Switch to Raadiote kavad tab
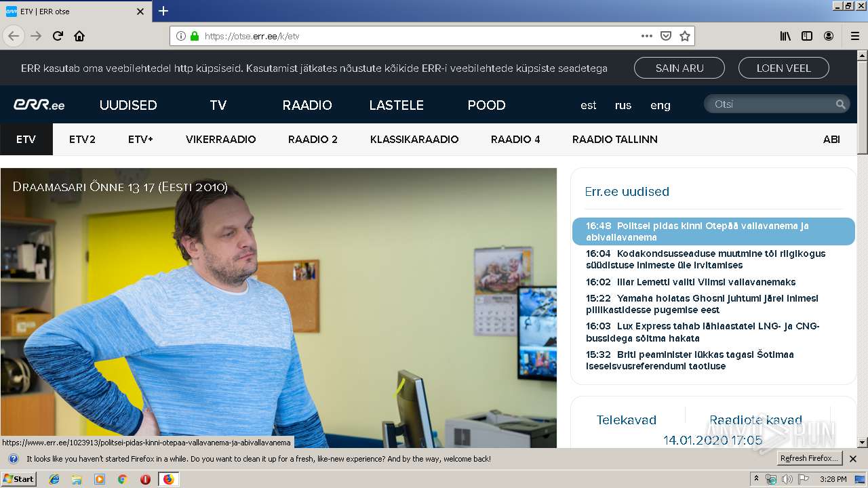Image resolution: width=868 pixels, height=488 pixels. point(755,420)
